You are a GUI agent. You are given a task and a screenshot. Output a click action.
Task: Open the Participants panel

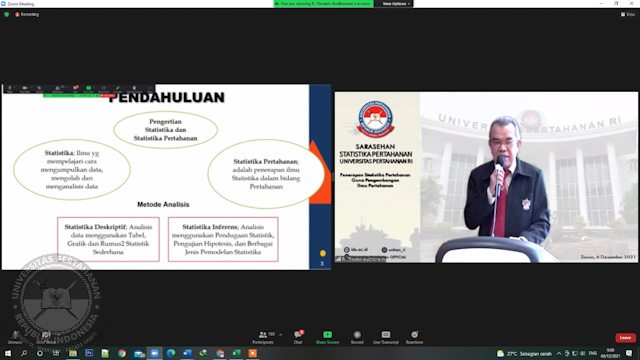(x=263, y=338)
